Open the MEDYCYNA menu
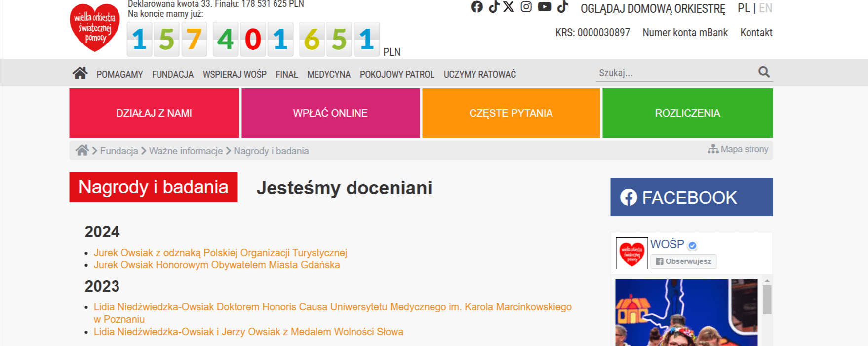This screenshot has width=868, height=346. [x=329, y=74]
